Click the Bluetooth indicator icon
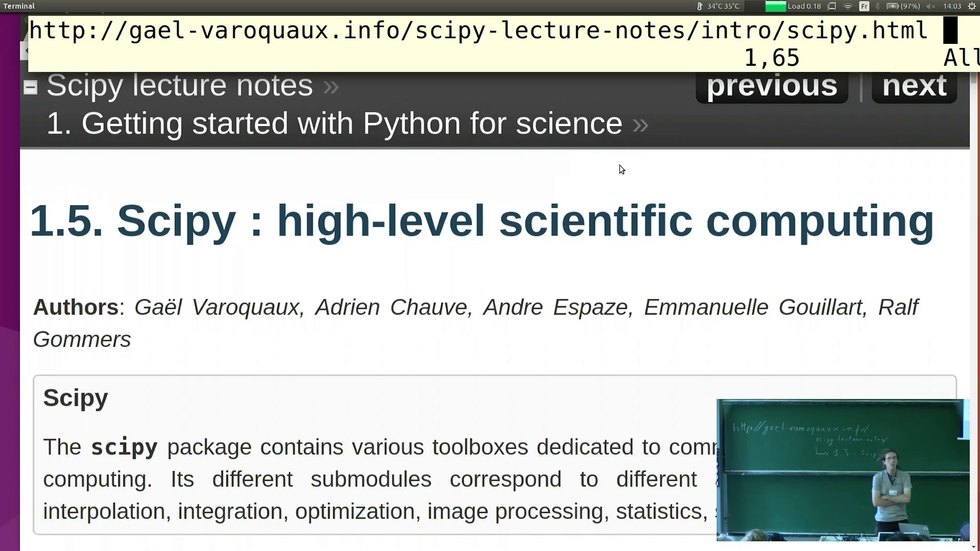Viewport: 980px width, 551px height. click(x=878, y=6)
